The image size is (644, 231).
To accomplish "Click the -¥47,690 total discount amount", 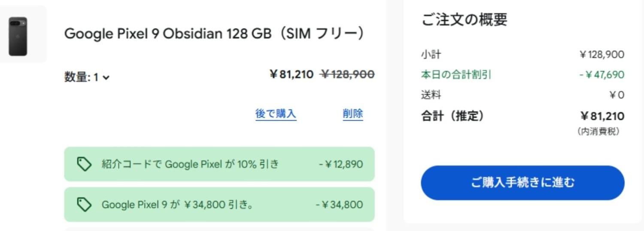I will (x=601, y=75).
